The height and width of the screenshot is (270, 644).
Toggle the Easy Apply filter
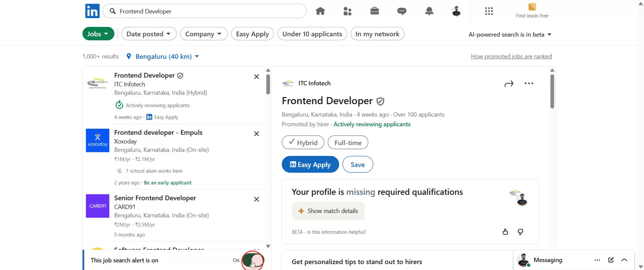click(x=252, y=34)
